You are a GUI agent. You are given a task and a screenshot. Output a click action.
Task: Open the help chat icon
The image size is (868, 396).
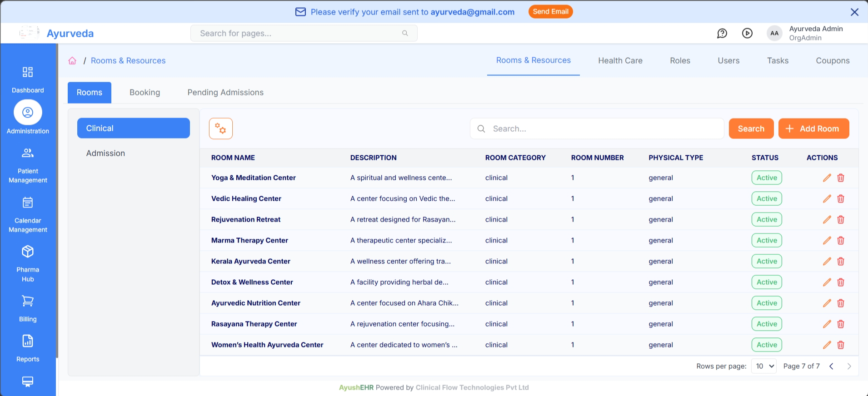722,33
